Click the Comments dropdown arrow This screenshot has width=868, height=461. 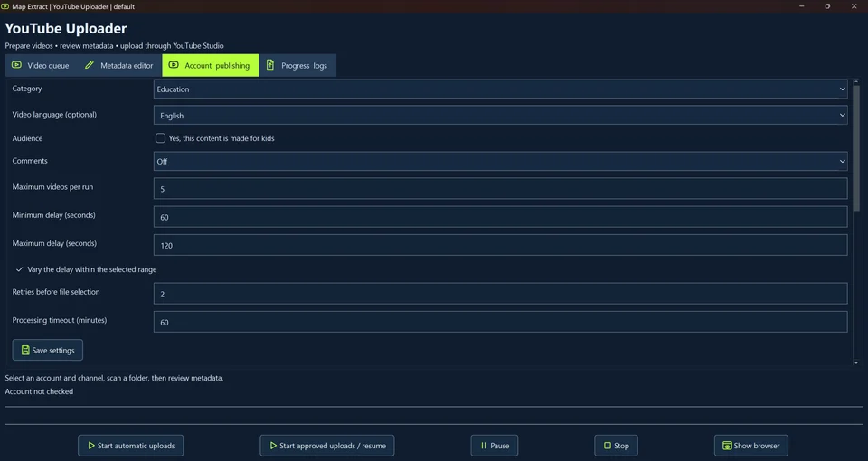(842, 161)
